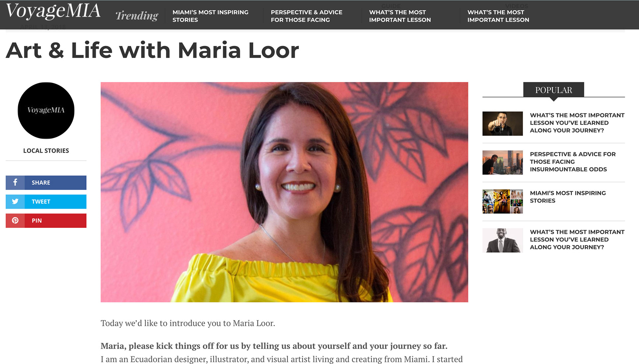Click the Twitter bird icon
Viewport: 639px width, 364px height.
pos(15,201)
